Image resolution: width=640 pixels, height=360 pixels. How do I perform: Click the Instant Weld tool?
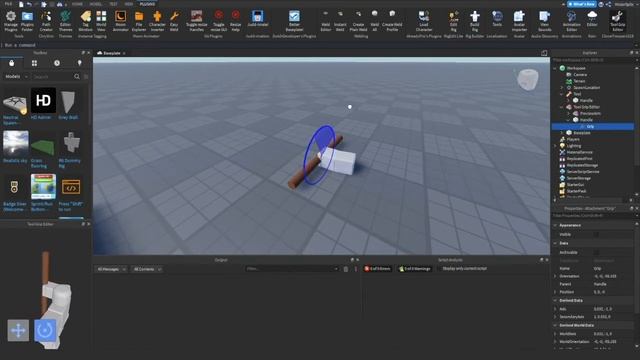click(x=340, y=21)
